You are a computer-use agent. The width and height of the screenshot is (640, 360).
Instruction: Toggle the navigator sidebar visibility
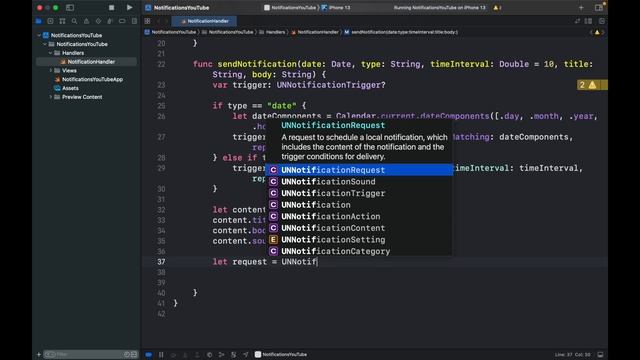[x=70, y=7]
